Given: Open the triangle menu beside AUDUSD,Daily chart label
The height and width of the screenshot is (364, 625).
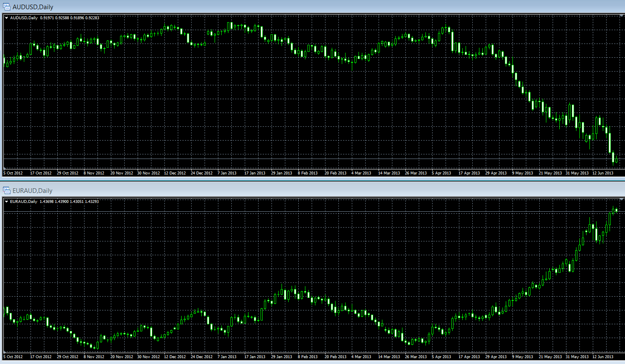Looking at the screenshot, I should (7, 18).
